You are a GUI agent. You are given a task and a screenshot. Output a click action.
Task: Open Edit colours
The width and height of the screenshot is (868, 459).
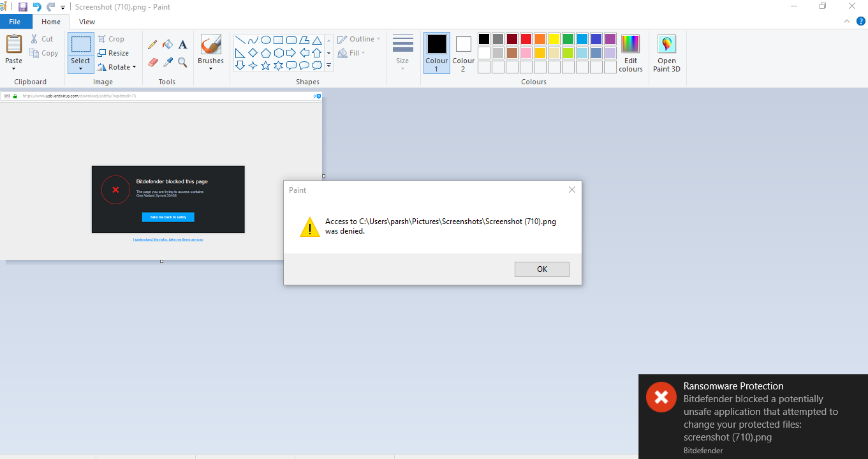[x=631, y=53]
